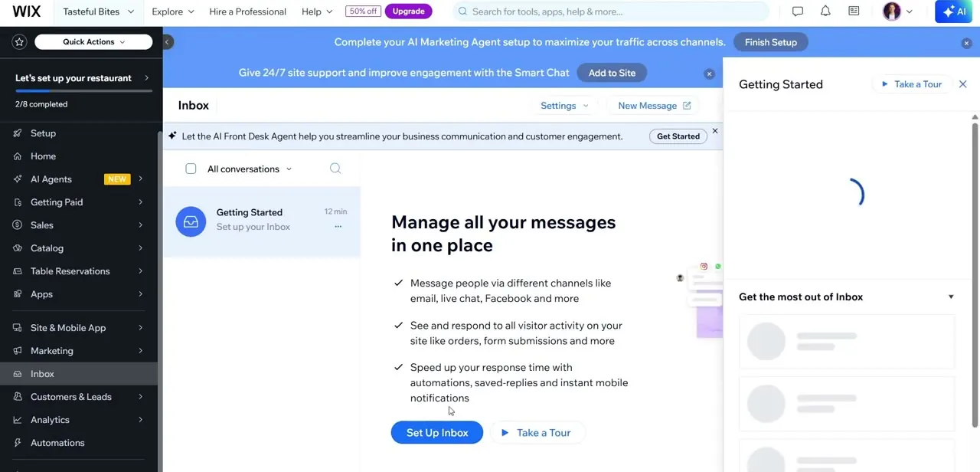
Task: Click the Inbox icon in sidebar
Action: point(17,374)
